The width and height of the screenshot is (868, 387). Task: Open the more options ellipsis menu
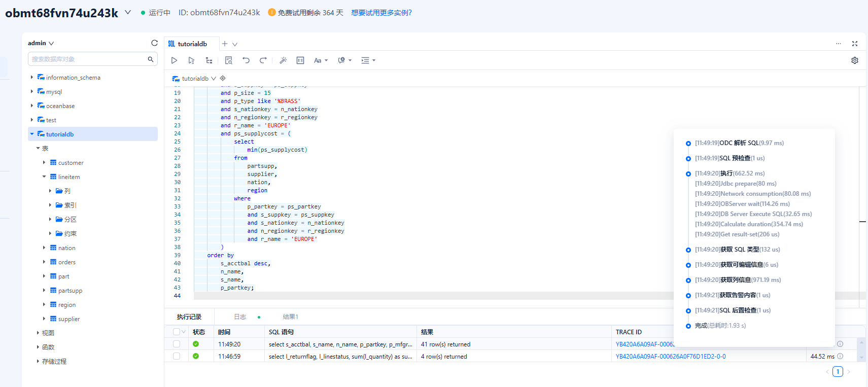click(x=839, y=44)
